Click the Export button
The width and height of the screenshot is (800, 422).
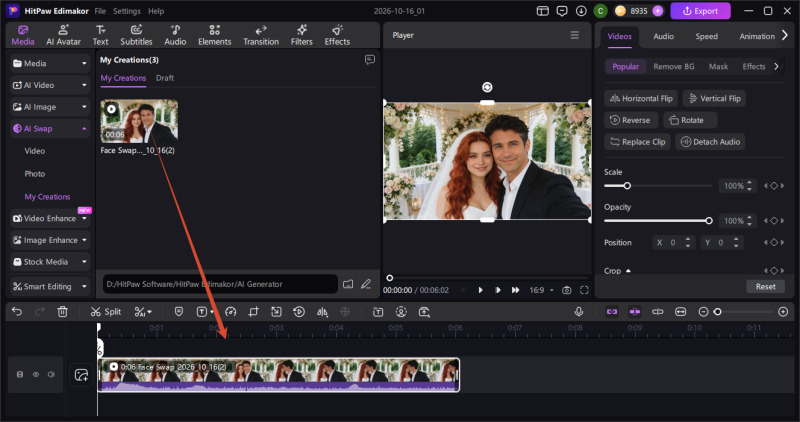tap(701, 11)
